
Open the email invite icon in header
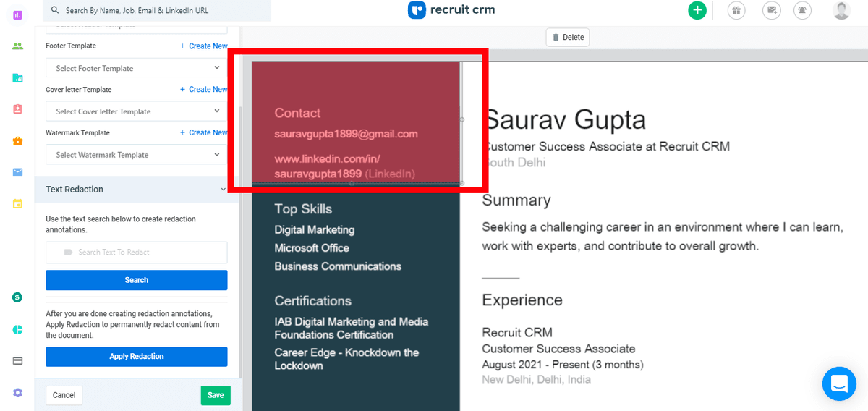pyautogui.click(x=772, y=10)
